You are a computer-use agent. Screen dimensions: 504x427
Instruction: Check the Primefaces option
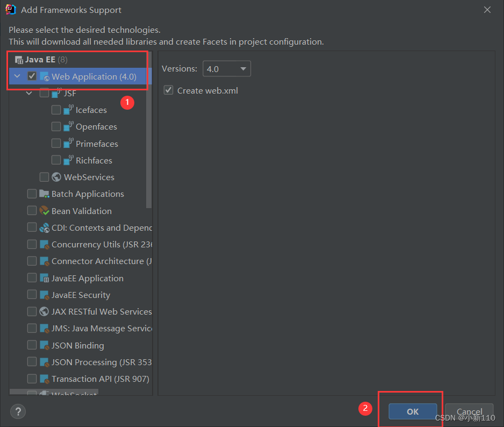coord(56,143)
